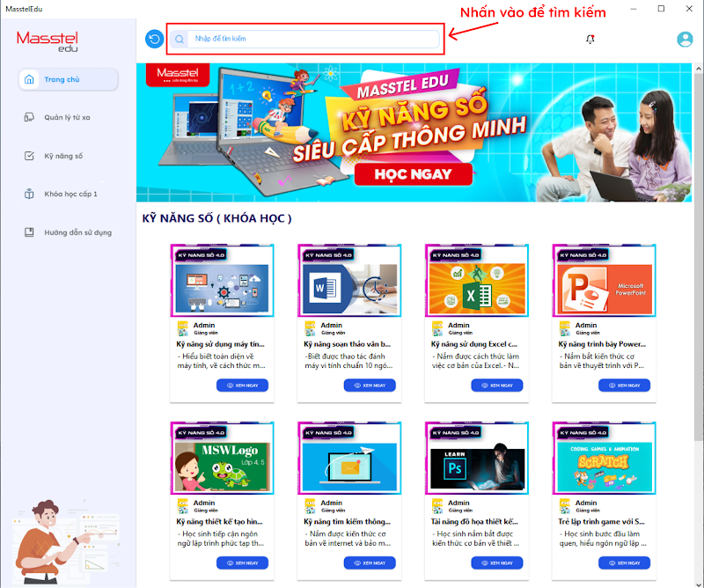Click XEM NGAY for the Scratch game course
Screen dimensions: 704x588
(x=624, y=562)
